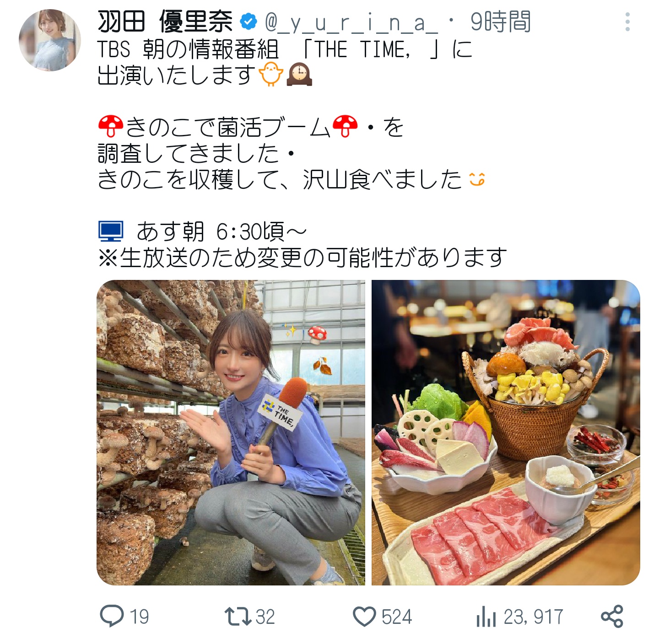This screenshot has height=644, width=659.
Task: Open the three-dot more options menu
Action: [627, 22]
